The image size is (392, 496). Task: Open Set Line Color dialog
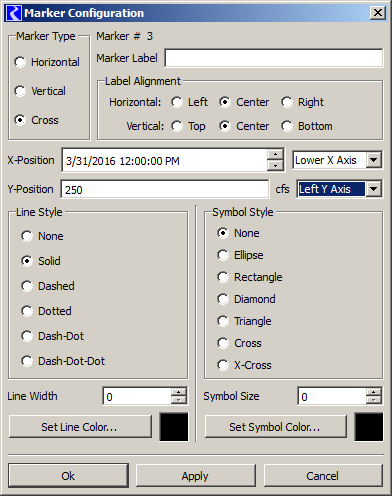pos(80,427)
